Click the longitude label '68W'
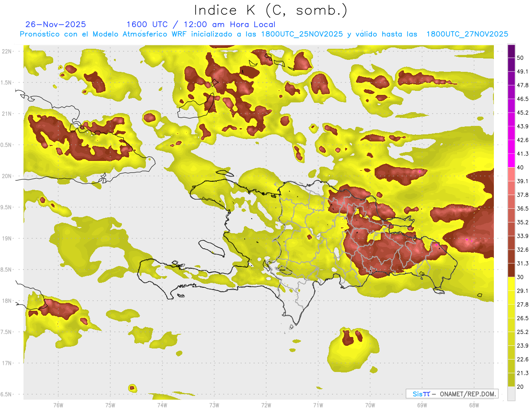The image size is (532, 411). (473, 405)
